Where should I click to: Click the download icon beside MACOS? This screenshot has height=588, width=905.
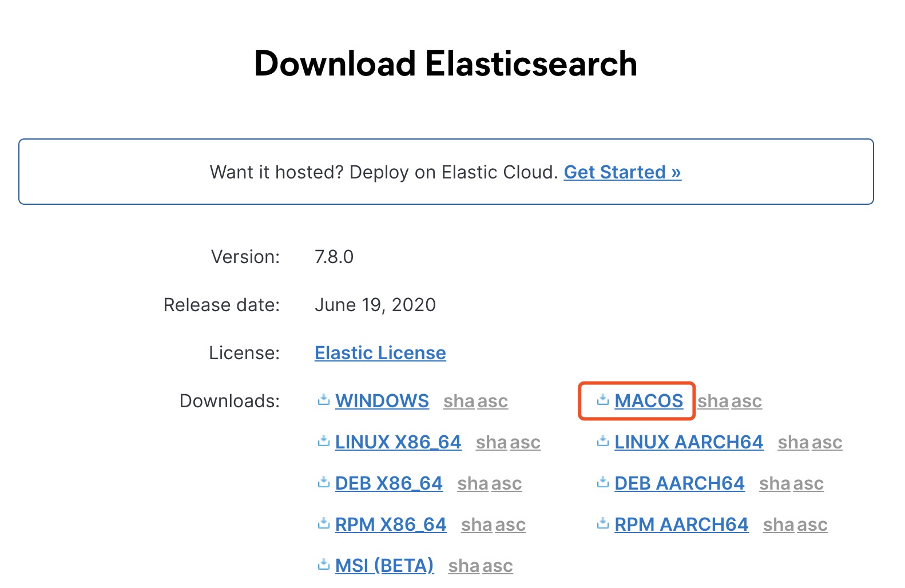tap(603, 400)
